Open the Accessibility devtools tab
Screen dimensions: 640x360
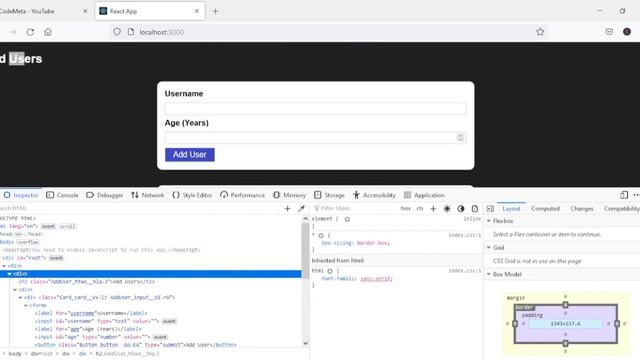coord(374,195)
